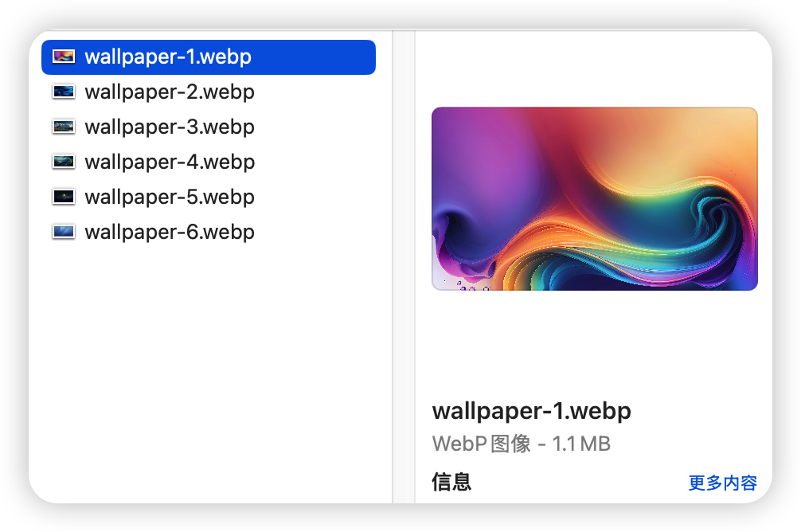Click the wallpaper-5.webp file thumbnail icon

click(64, 197)
